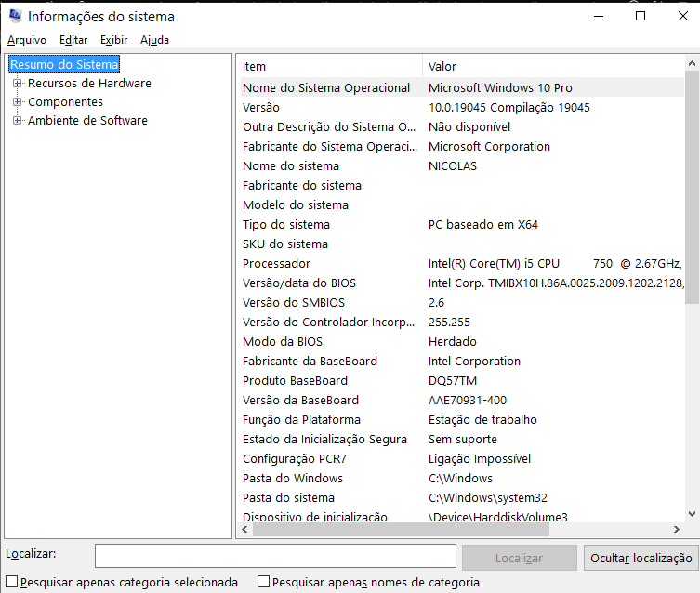Image resolution: width=700 pixels, height=593 pixels.
Task: Expand the Ambiente de Software node
Action: click(17, 121)
